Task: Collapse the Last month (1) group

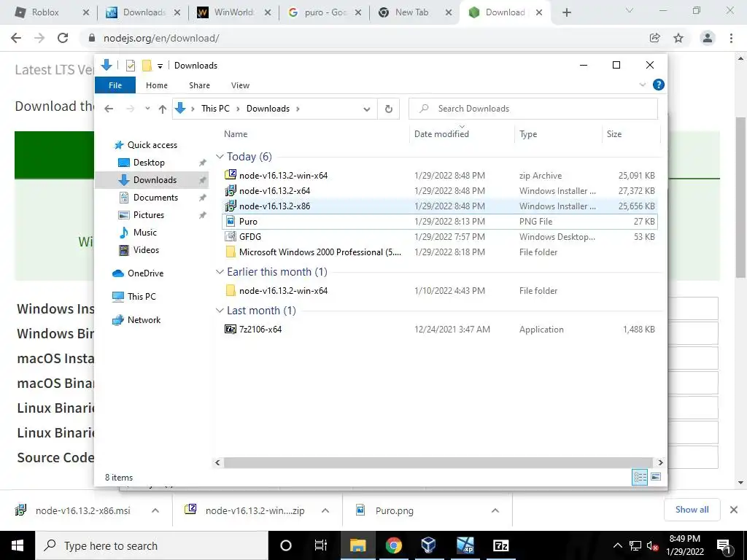Action: coord(220,311)
